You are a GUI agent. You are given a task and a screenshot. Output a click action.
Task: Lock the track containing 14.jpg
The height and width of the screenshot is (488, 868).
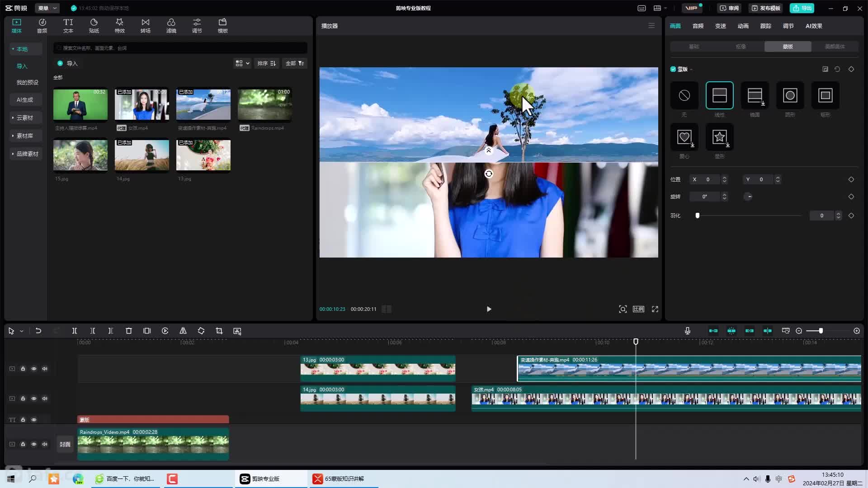click(23, 399)
